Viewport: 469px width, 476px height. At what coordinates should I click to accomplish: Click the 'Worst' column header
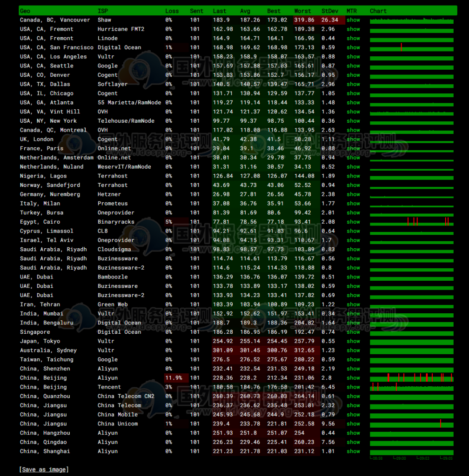(302, 11)
